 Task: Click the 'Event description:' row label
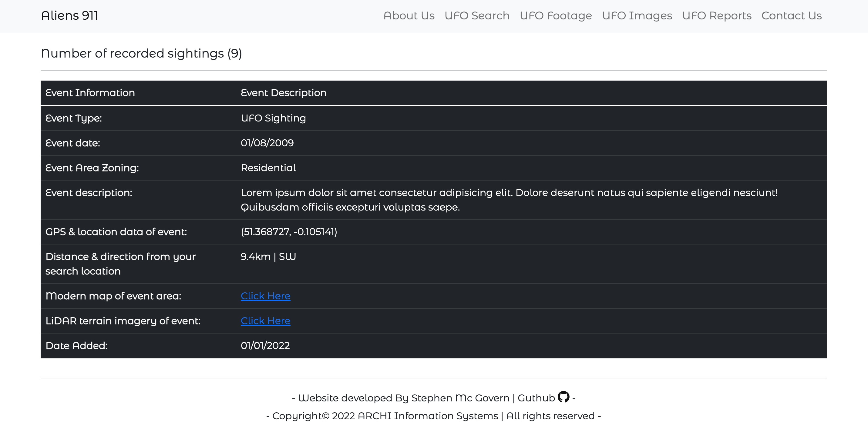coord(89,193)
